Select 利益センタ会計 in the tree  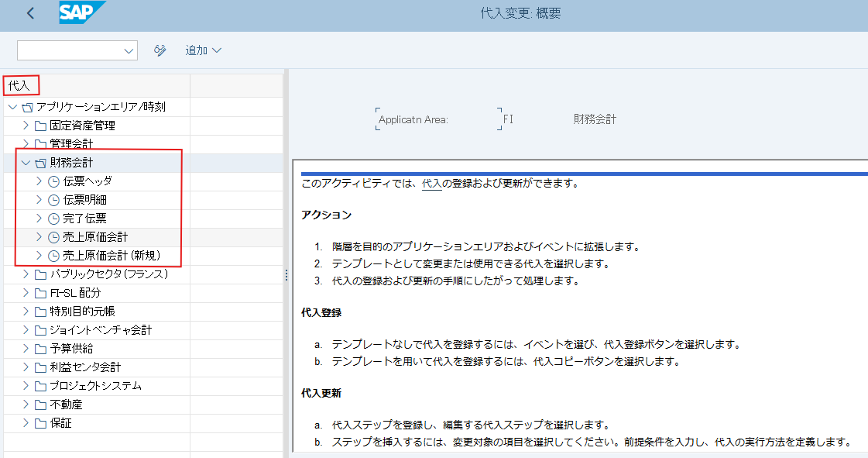click(85, 367)
